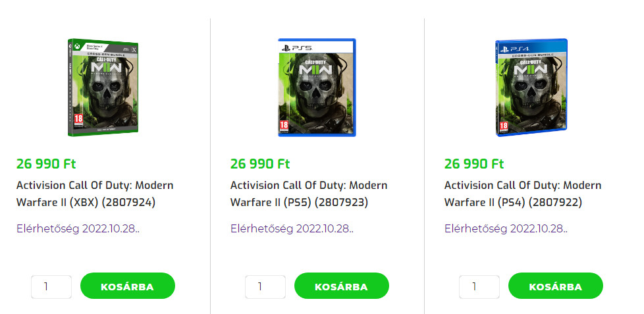Click the 26 990 Ft price of XBX game
Viewport: 644px width, 314px height.
46,164
